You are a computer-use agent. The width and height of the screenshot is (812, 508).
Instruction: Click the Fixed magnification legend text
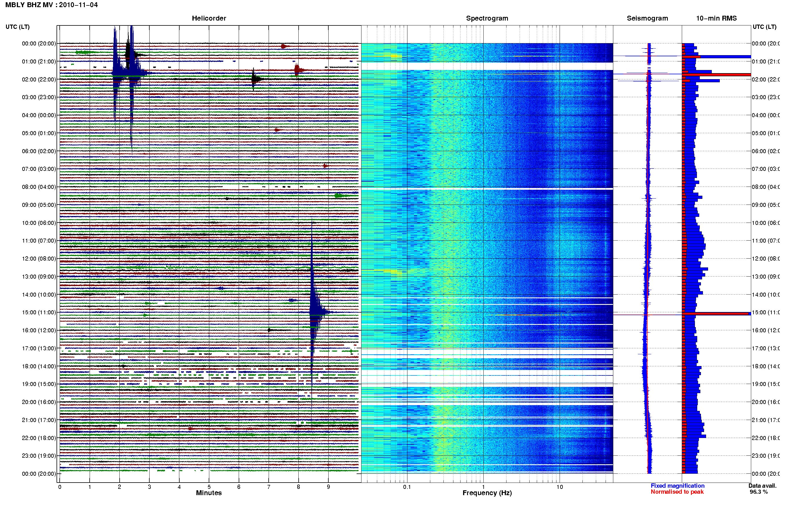[x=678, y=485]
